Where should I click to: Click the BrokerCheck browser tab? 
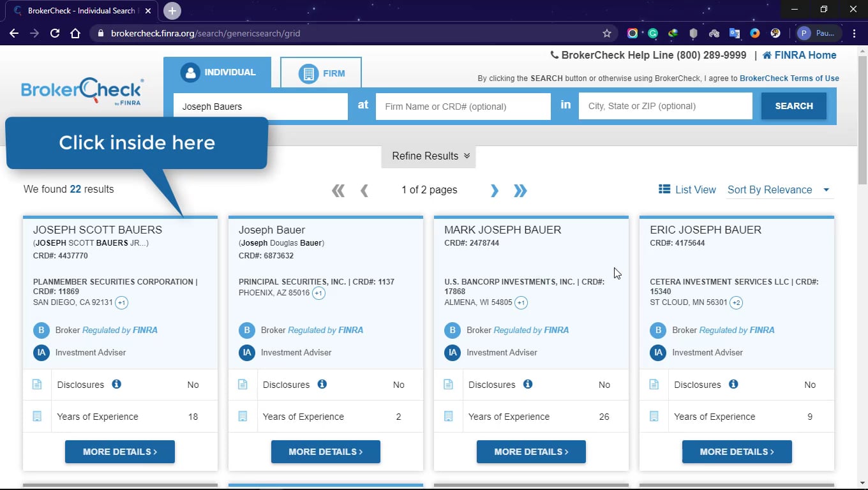82,11
